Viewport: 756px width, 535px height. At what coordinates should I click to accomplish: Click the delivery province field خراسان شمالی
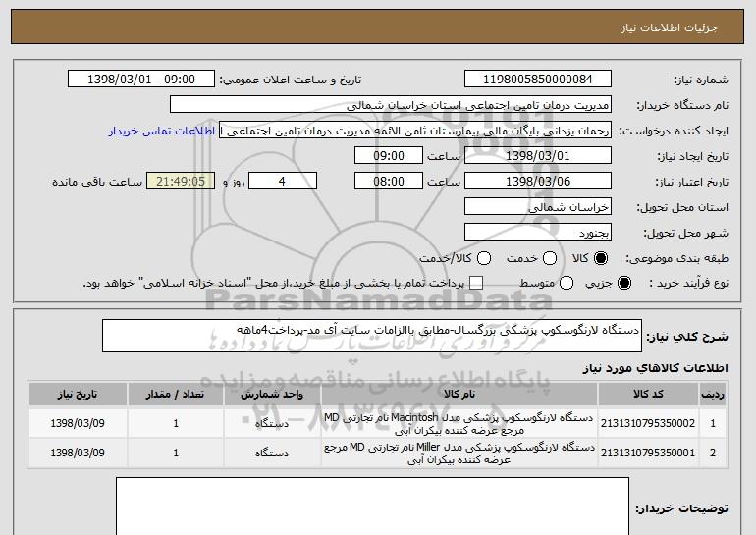click(x=538, y=207)
